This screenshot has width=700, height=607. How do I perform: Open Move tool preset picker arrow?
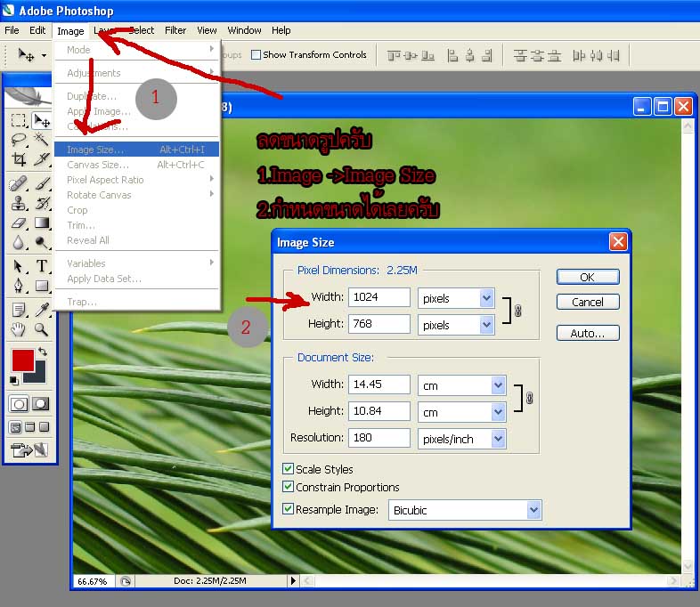(44, 56)
